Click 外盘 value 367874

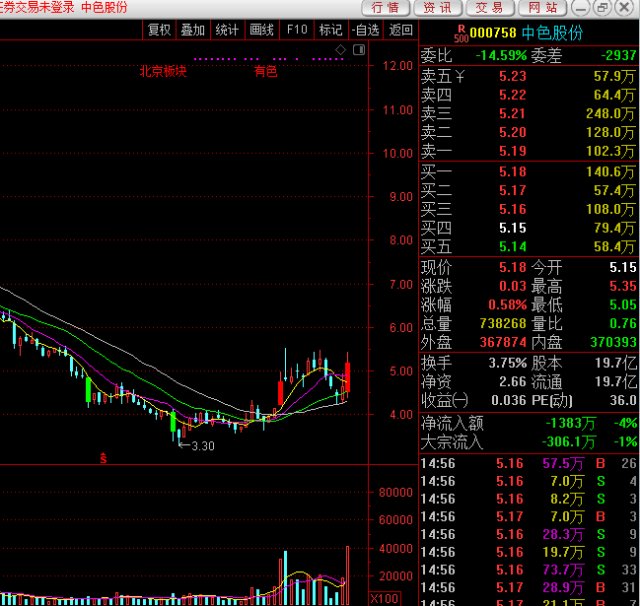tap(503, 342)
